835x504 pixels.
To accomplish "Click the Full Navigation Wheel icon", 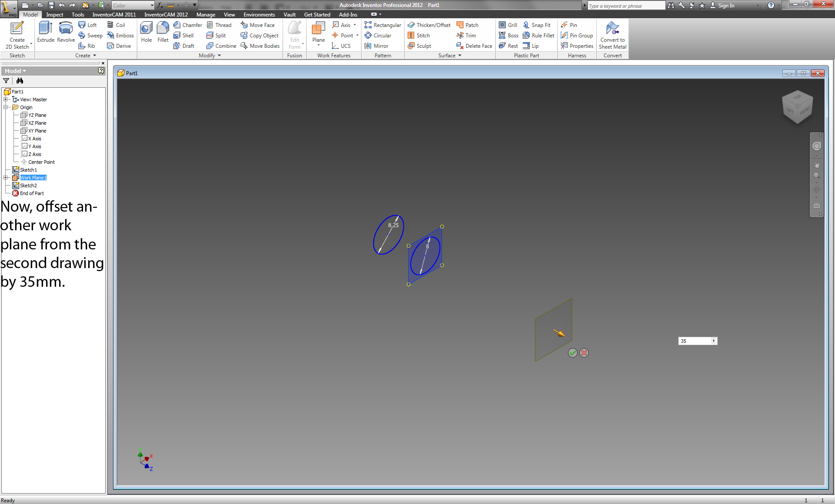I will 817,146.
